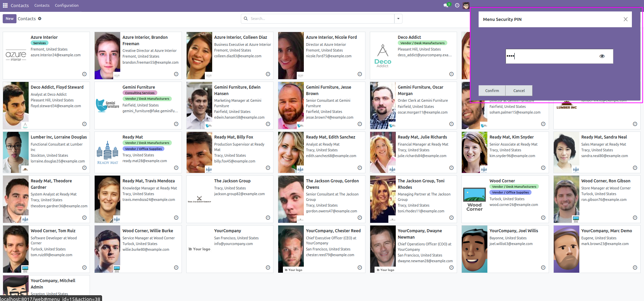Viewport: 644px width, 301px height.
Task: Expand the search options dropdown arrow
Action: click(398, 19)
